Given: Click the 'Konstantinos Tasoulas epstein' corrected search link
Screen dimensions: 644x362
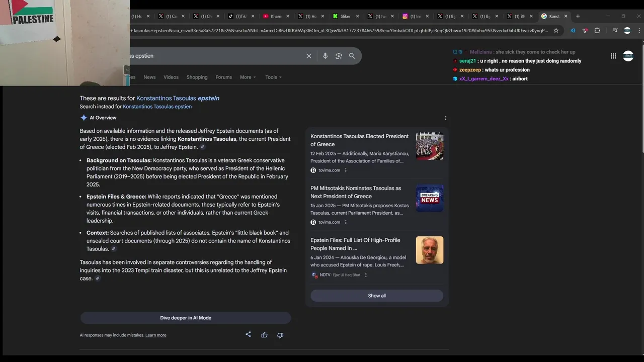Looking at the screenshot, I should click(178, 98).
